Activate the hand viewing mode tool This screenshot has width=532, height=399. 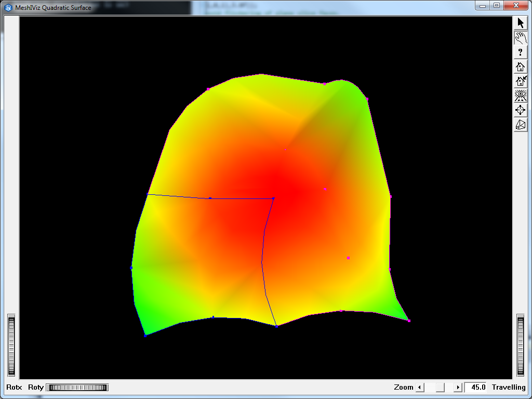click(x=520, y=37)
